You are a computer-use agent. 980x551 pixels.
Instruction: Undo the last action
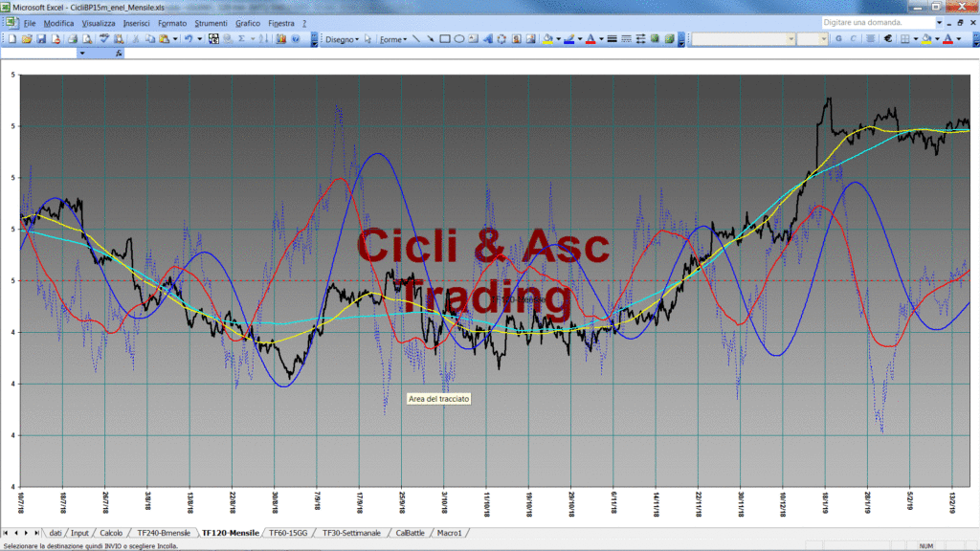pyautogui.click(x=189, y=38)
